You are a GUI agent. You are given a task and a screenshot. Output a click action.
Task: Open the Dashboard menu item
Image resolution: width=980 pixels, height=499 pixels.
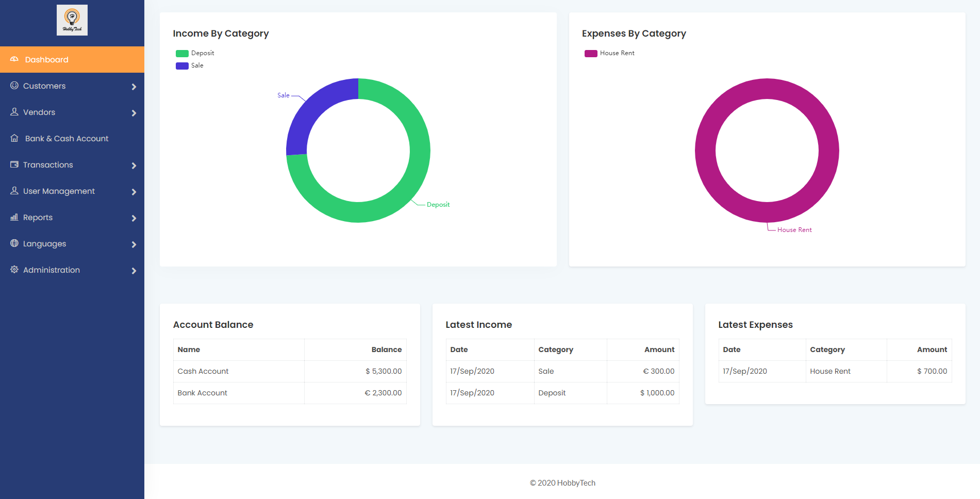[x=72, y=59]
